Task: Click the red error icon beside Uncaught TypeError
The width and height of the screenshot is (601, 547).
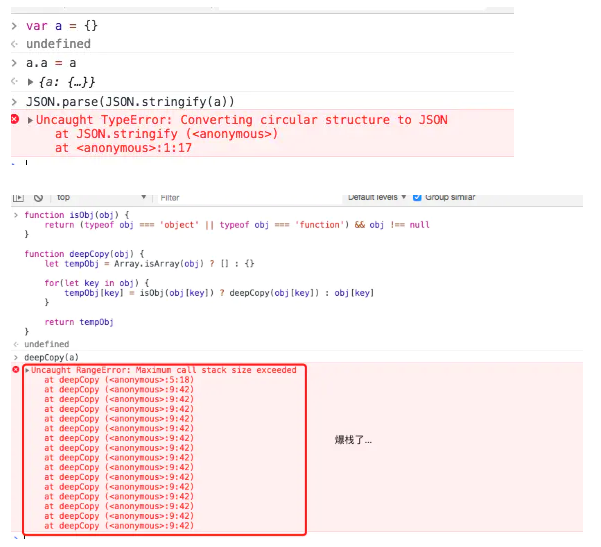Action: [15, 119]
